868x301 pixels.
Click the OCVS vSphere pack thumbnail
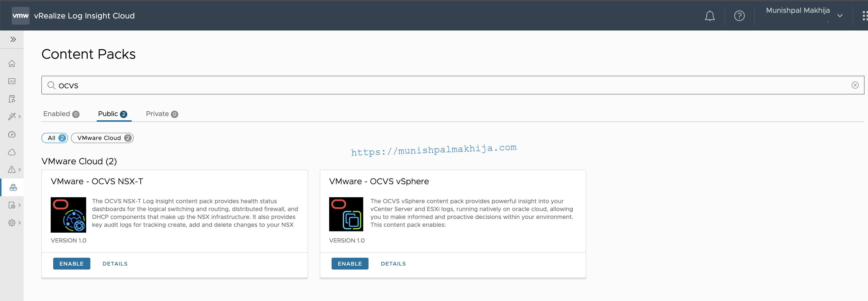tap(346, 214)
